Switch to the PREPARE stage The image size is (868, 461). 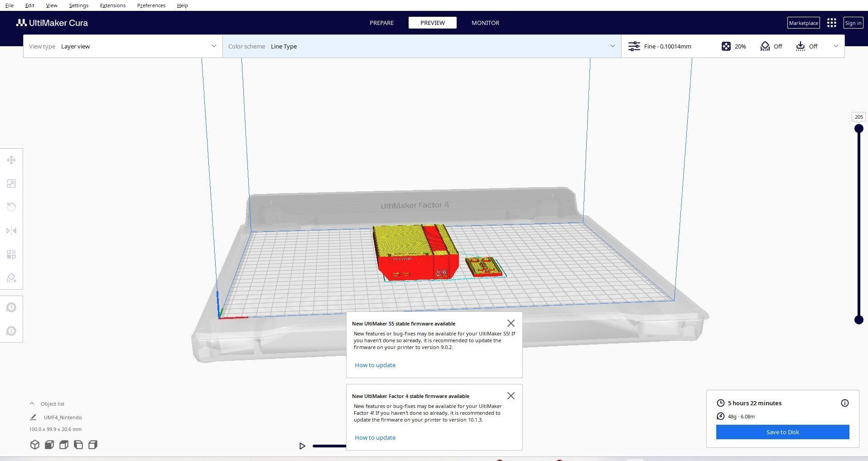coord(381,23)
